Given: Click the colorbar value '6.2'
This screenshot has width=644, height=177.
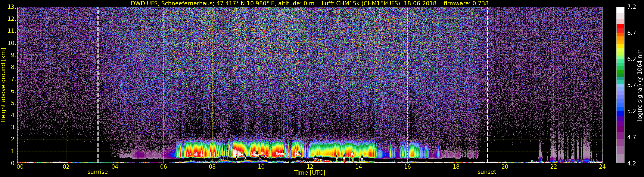Looking at the screenshot, I should pyautogui.click(x=632, y=59).
